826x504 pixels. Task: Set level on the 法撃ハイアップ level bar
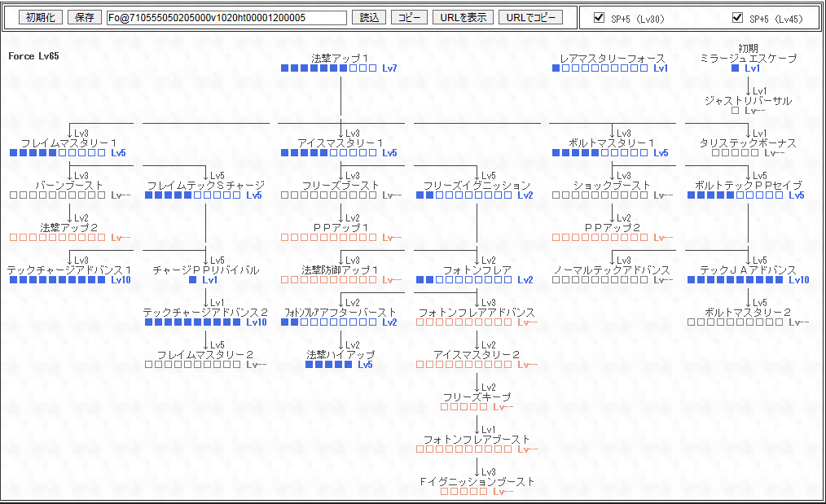coord(329,365)
